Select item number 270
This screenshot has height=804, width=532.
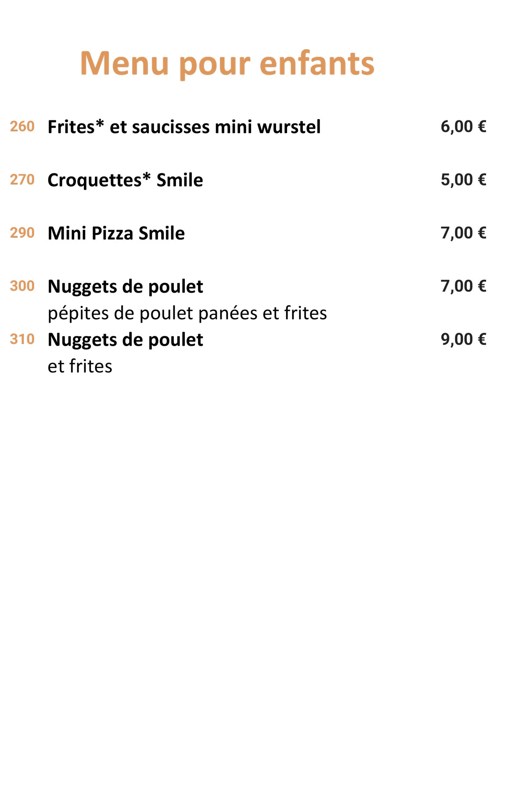(x=22, y=180)
